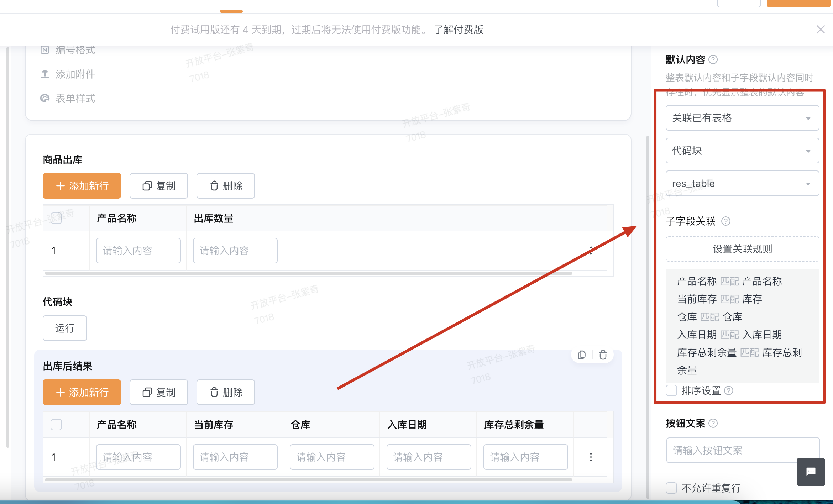Click 当前库存 input in 出库后结果 row 1
The image size is (833, 504).
(235, 457)
